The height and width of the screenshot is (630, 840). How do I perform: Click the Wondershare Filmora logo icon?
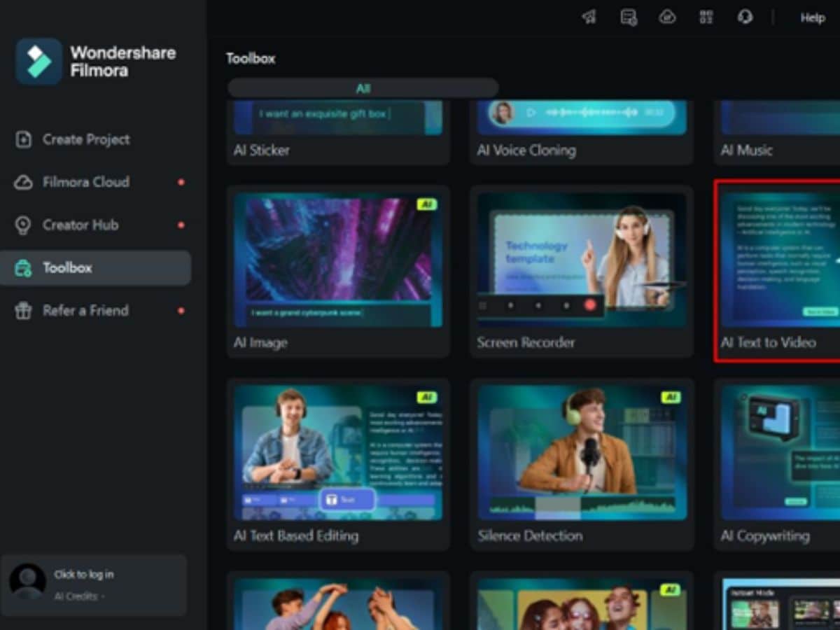click(39, 62)
